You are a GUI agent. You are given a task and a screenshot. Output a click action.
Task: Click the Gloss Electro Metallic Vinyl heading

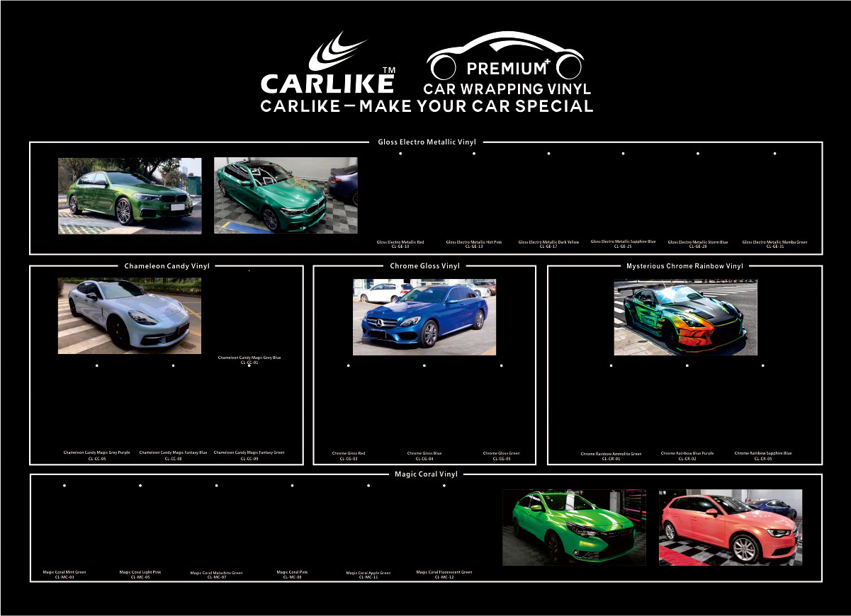click(x=427, y=142)
